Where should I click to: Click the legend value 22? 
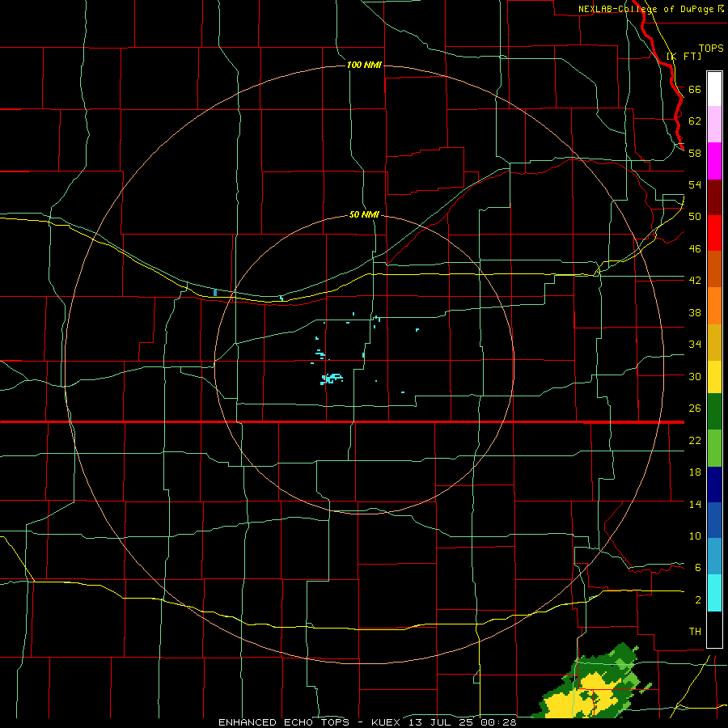(695, 440)
